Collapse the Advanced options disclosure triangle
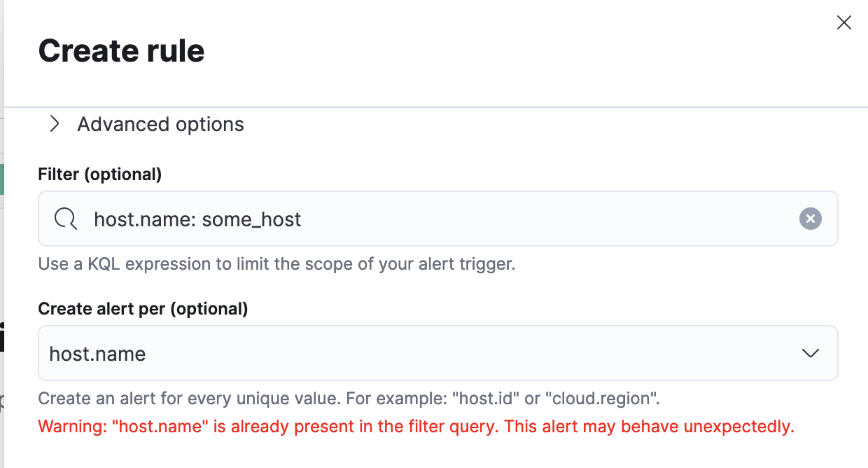The width and height of the screenshot is (868, 468). point(55,123)
